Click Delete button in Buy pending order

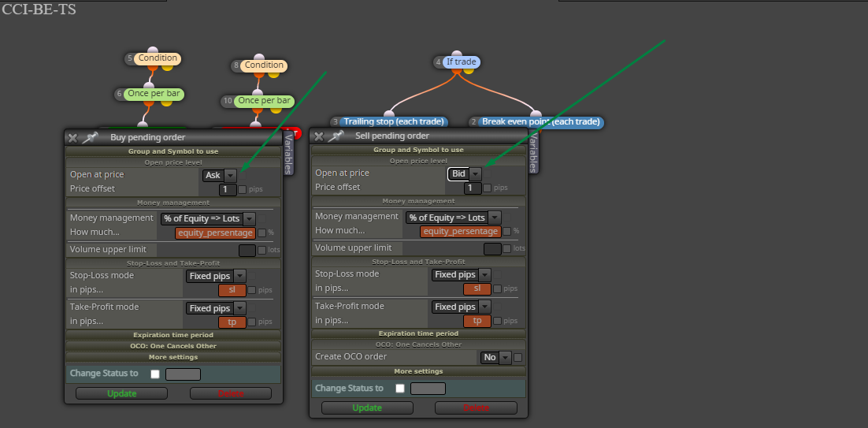(231, 393)
